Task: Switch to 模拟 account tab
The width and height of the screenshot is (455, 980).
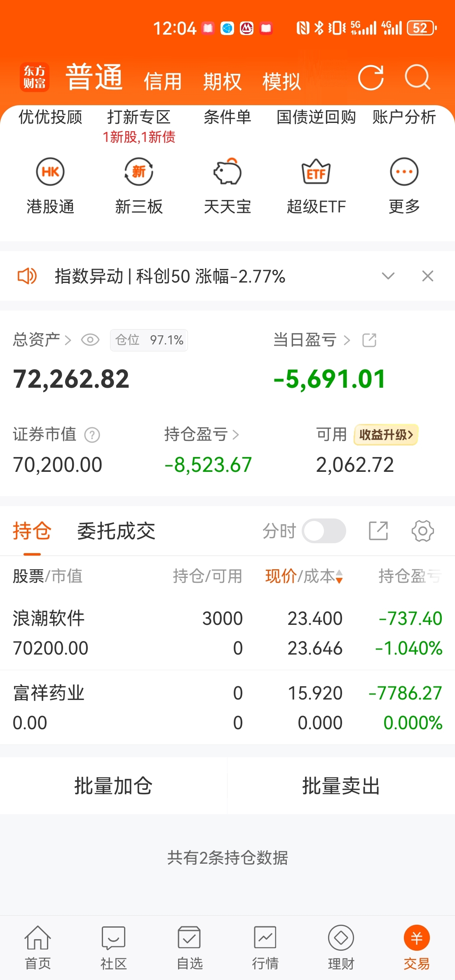Action: tap(281, 81)
